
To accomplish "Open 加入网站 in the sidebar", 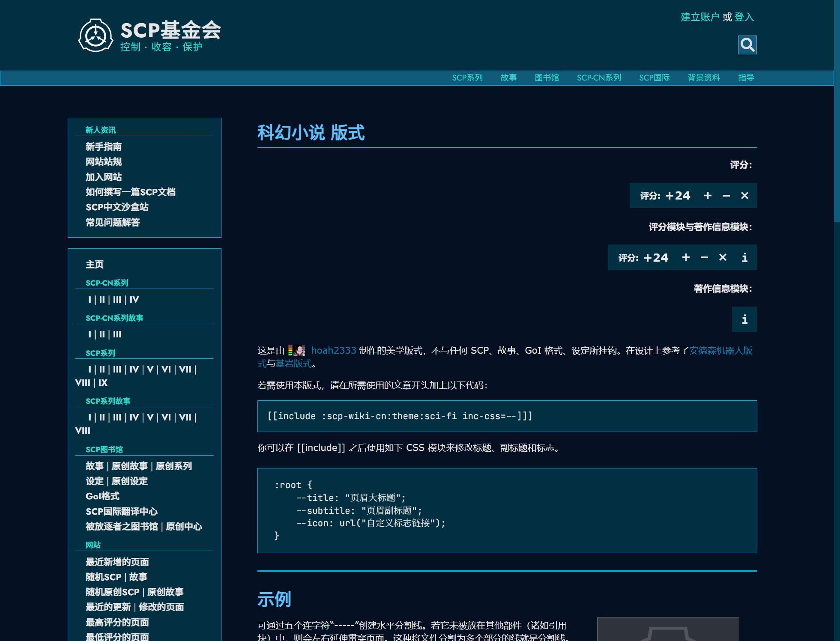I will (x=104, y=177).
